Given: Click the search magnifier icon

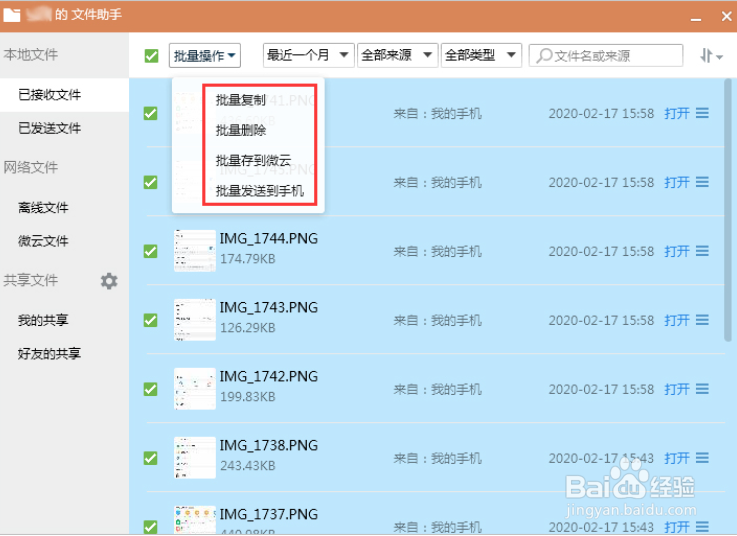Looking at the screenshot, I should click(x=544, y=55).
